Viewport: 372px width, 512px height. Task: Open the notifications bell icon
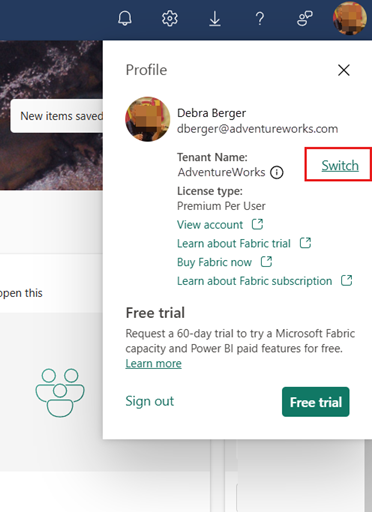point(125,18)
